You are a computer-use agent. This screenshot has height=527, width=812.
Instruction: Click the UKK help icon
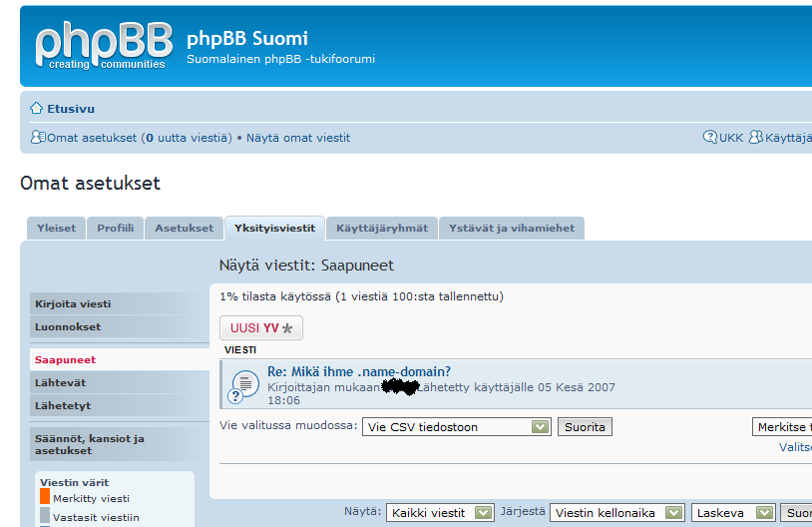[x=710, y=138]
